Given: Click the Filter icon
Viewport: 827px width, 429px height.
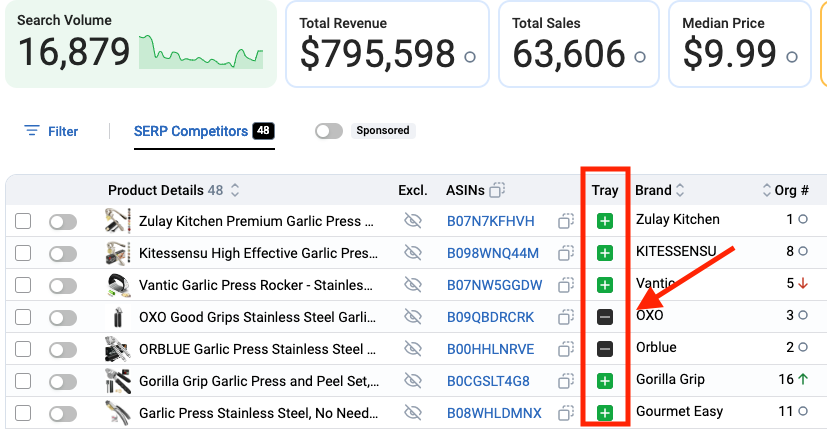Looking at the screenshot, I should coord(32,130).
